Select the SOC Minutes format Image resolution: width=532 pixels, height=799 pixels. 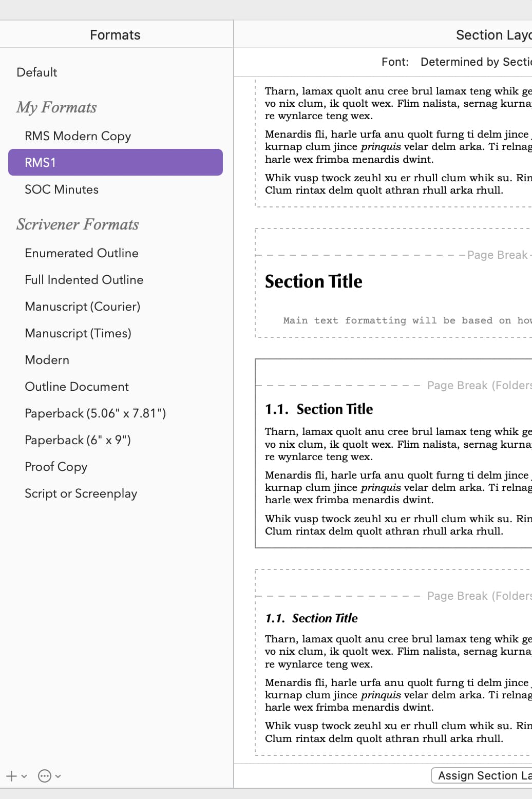[62, 189]
